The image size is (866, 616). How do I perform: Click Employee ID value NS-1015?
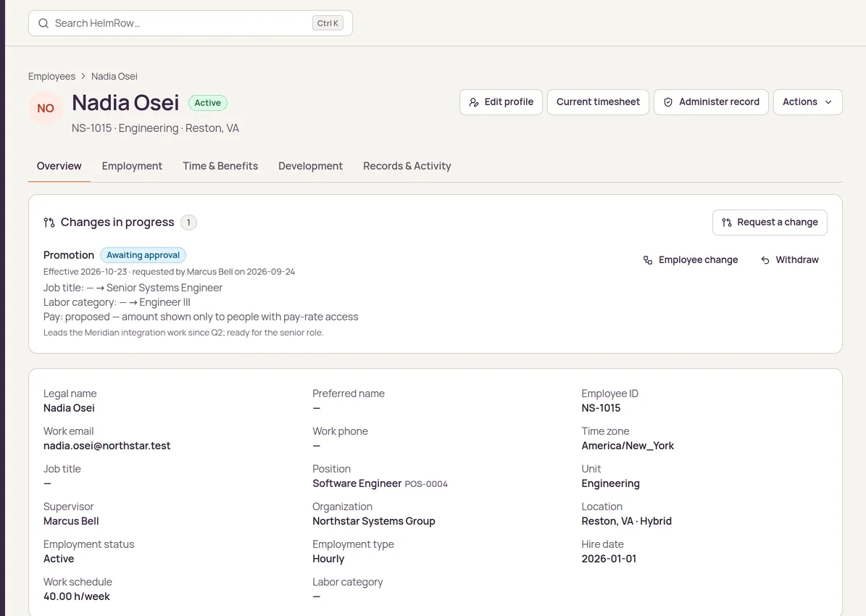tap(601, 408)
